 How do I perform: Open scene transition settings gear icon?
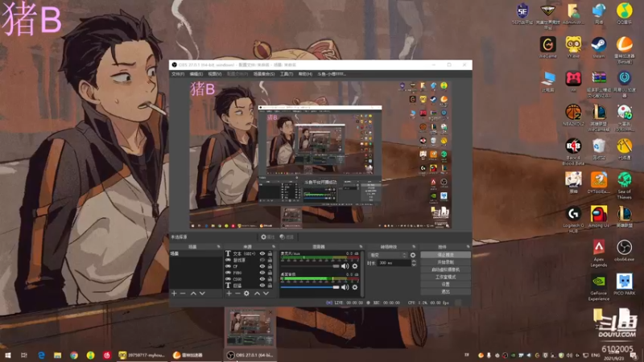tap(413, 255)
